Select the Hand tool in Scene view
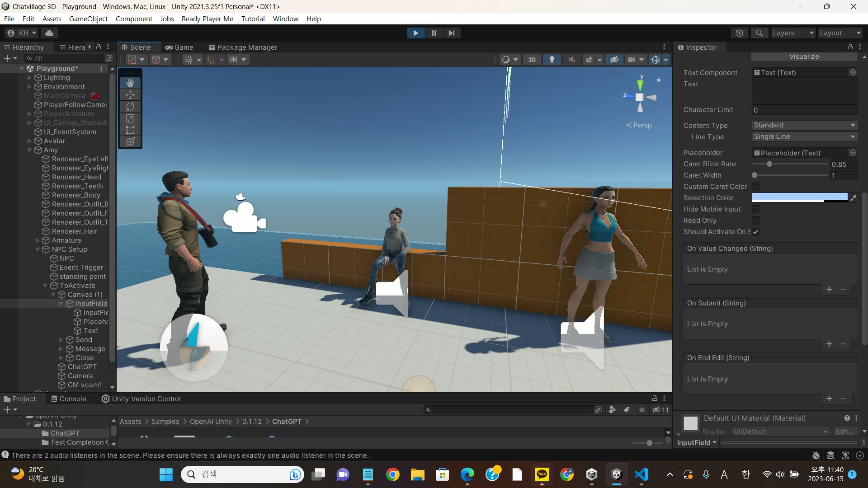 coord(130,83)
